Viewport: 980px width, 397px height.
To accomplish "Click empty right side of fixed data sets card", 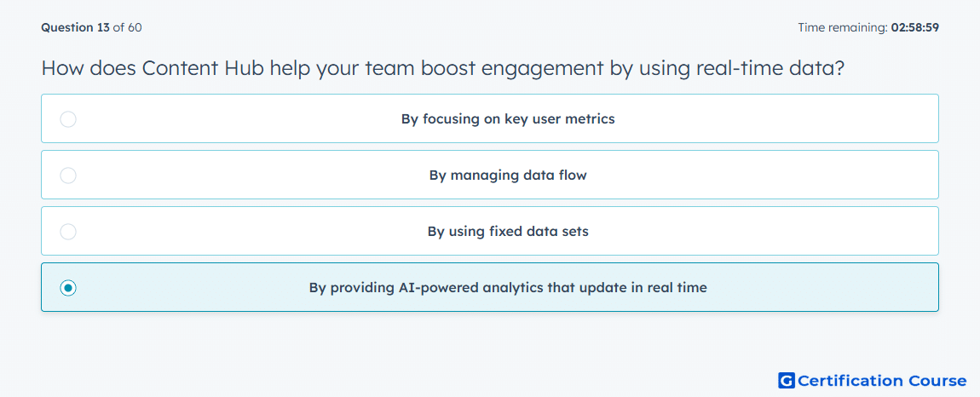I will [812, 232].
